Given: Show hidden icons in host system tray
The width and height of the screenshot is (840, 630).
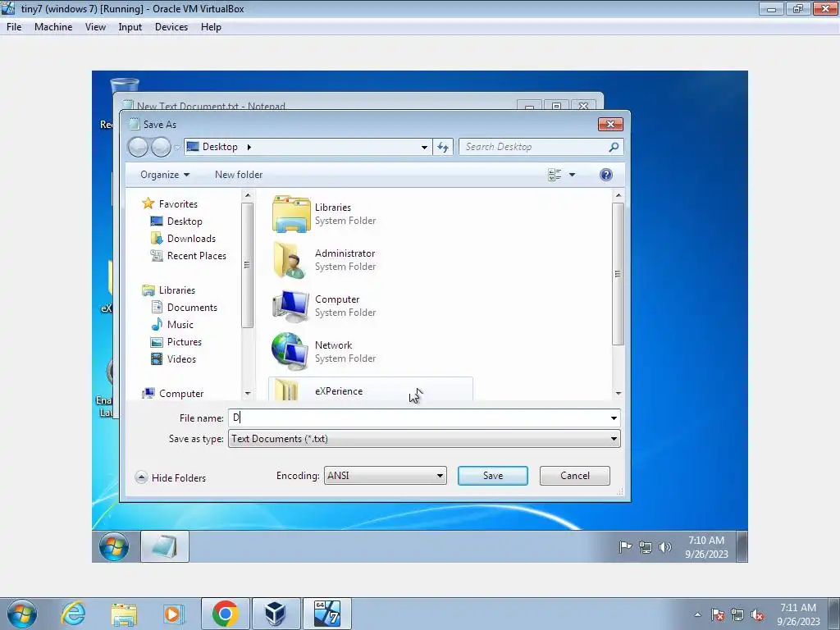Looking at the screenshot, I should click(x=697, y=614).
